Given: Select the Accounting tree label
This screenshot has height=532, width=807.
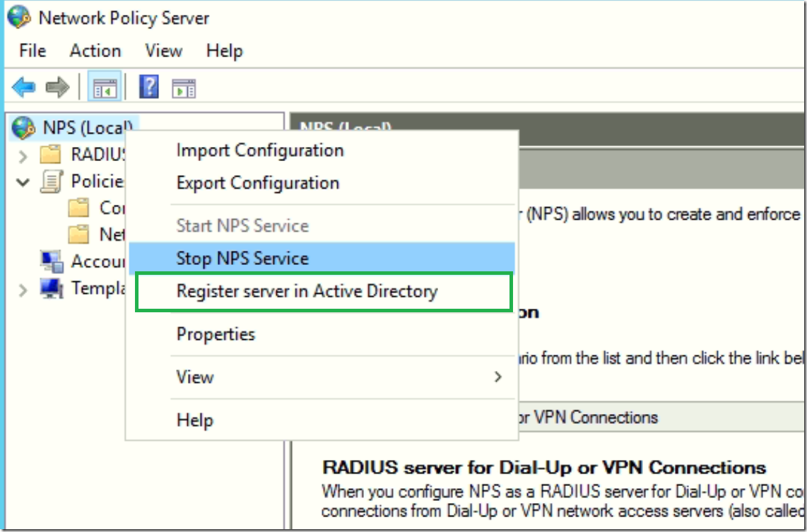Looking at the screenshot, I should (x=98, y=261).
